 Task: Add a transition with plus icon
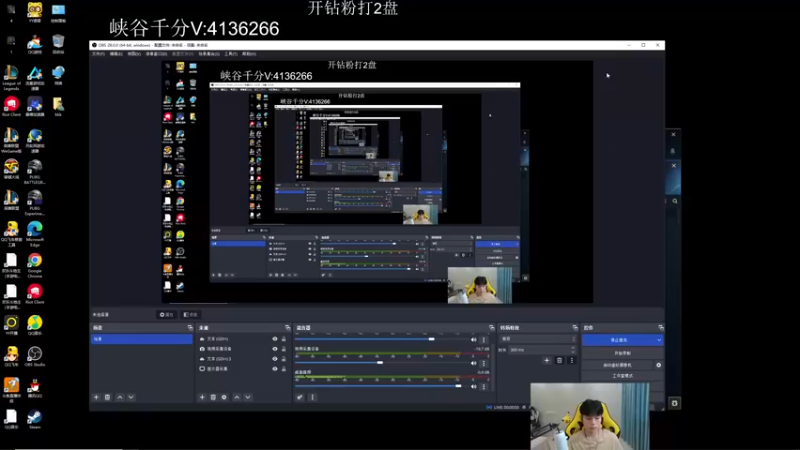547,360
